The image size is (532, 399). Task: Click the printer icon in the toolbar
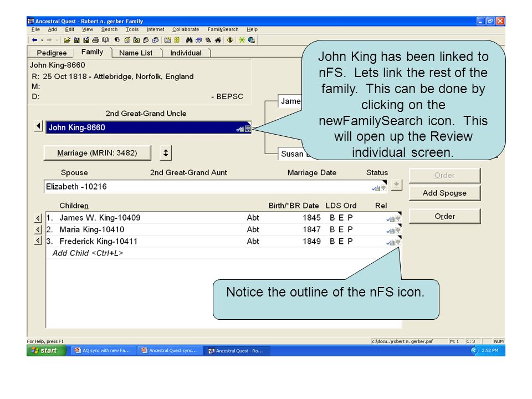click(96, 40)
